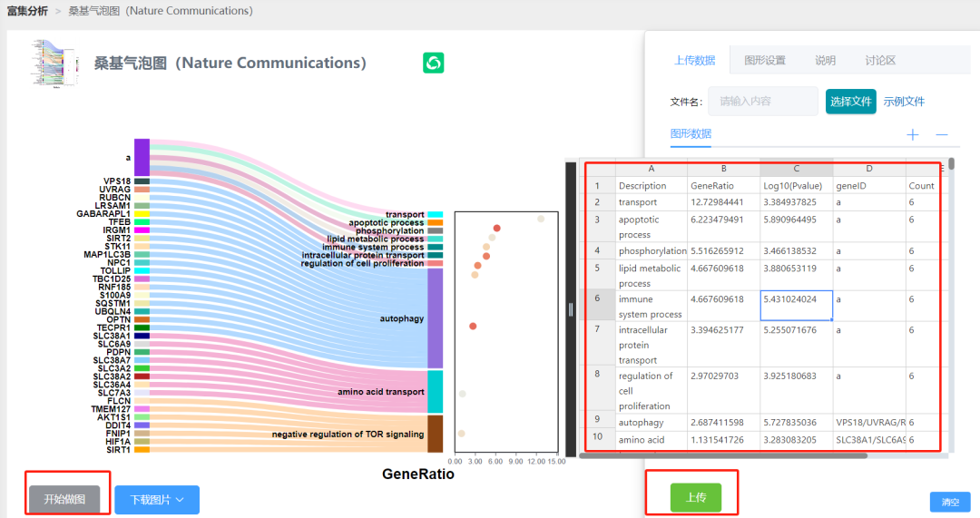Click the 'apoptotic process' cell in spreadsheet
This screenshot has height=518, width=980.
(652, 227)
